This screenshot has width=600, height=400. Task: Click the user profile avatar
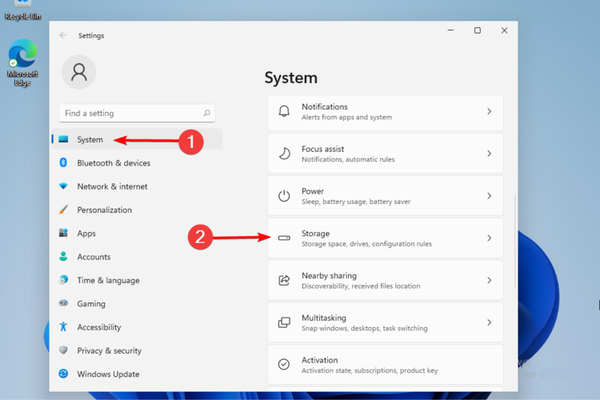click(80, 72)
